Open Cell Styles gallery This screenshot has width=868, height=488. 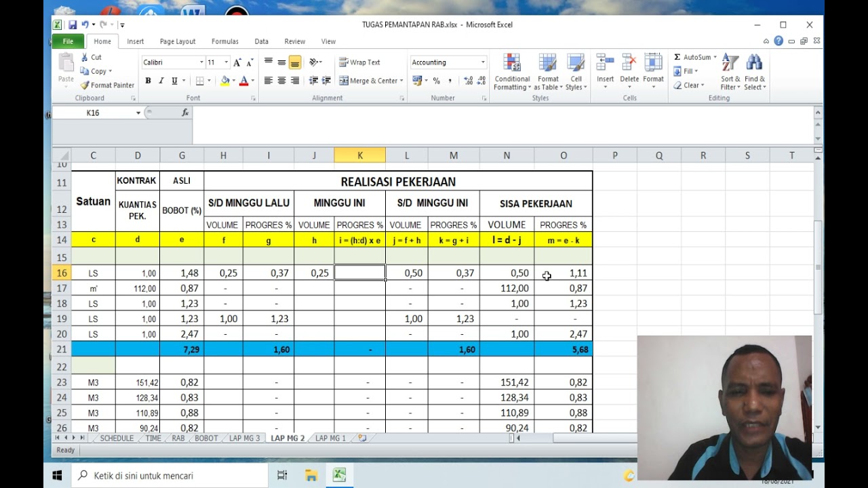click(x=576, y=72)
